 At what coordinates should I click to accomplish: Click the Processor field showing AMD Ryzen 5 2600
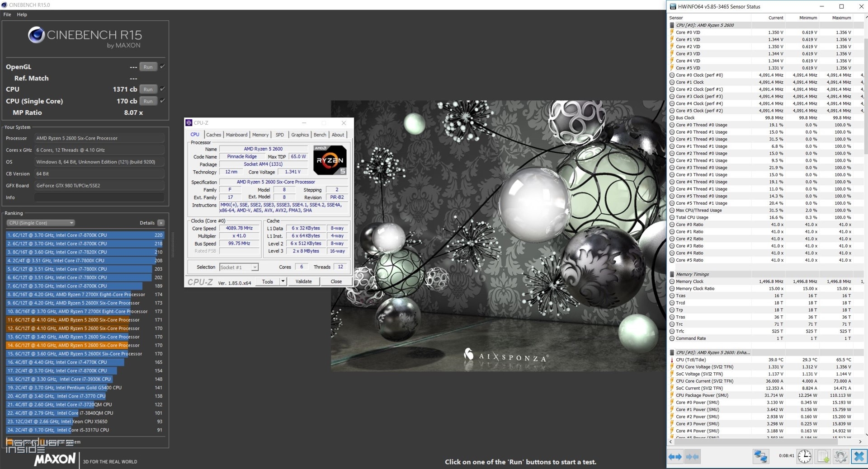[99, 138]
